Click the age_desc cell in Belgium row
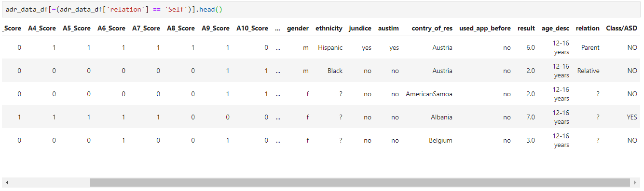The image size is (644, 191). [x=561, y=141]
